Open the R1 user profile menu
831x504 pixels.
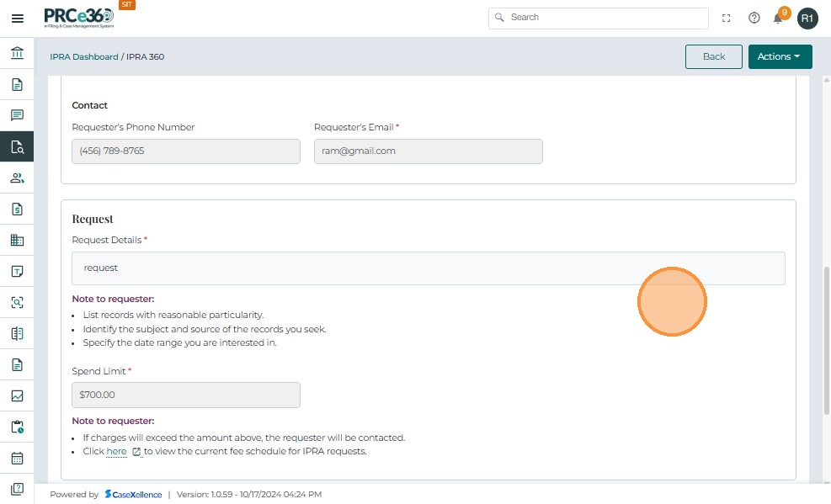pos(807,18)
